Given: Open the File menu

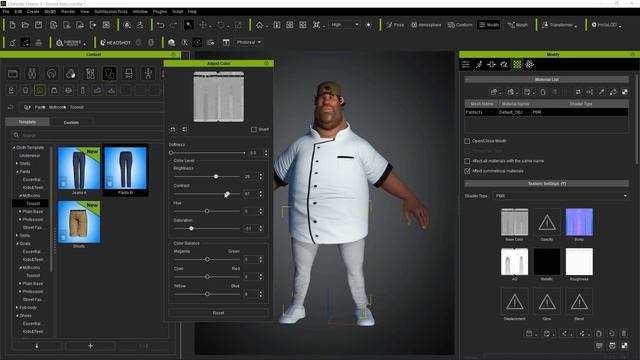Looking at the screenshot, I should click(6, 12).
